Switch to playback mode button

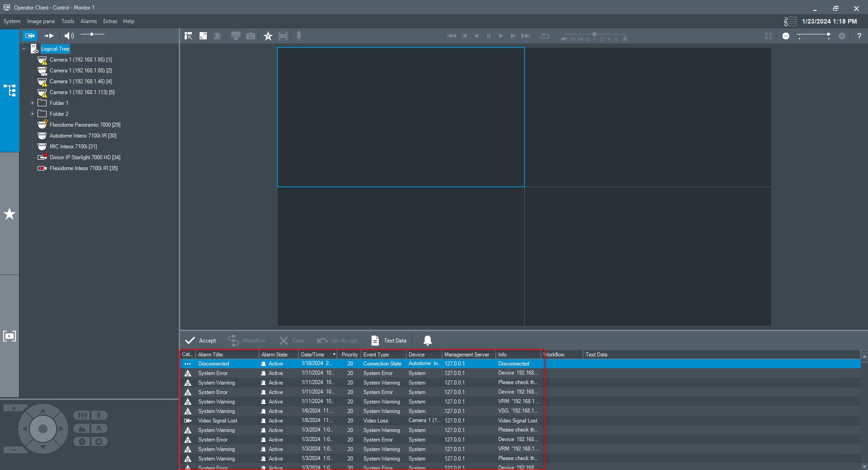[x=49, y=35]
